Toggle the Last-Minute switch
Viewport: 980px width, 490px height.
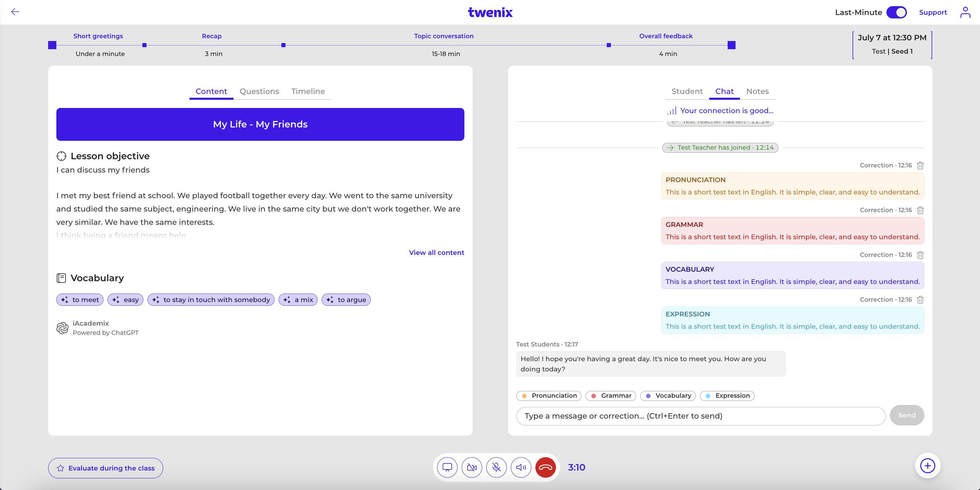(897, 12)
